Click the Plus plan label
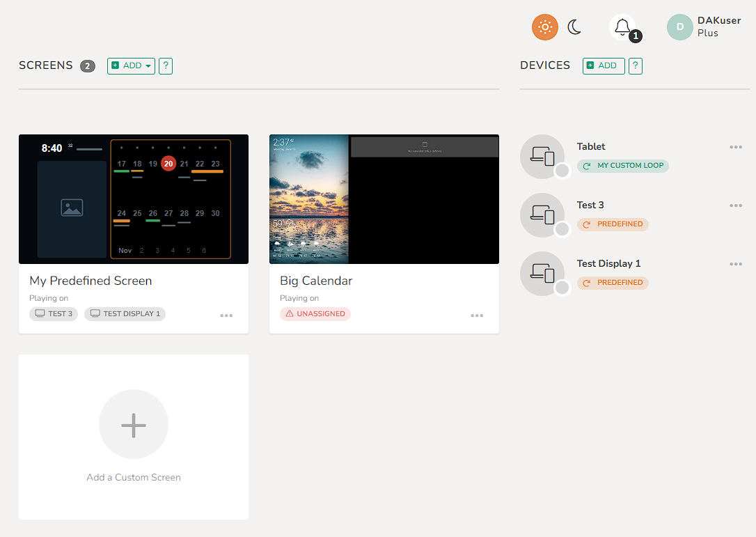Viewport: 756px width, 537px height. click(708, 33)
